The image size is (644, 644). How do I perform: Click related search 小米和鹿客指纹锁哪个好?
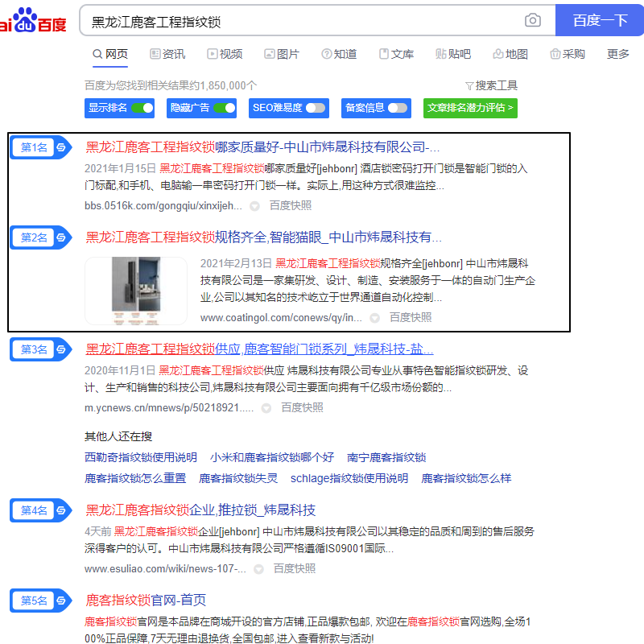tap(272, 457)
